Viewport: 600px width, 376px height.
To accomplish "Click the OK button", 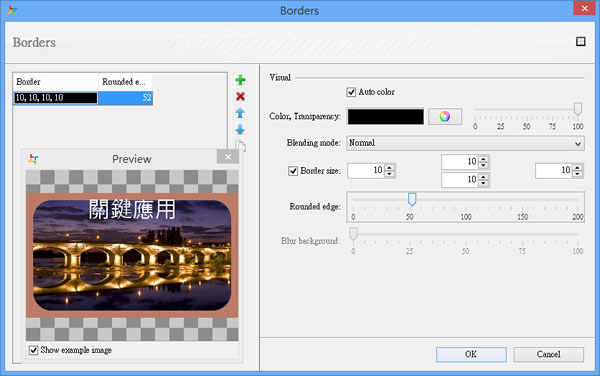I will [471, 354].
